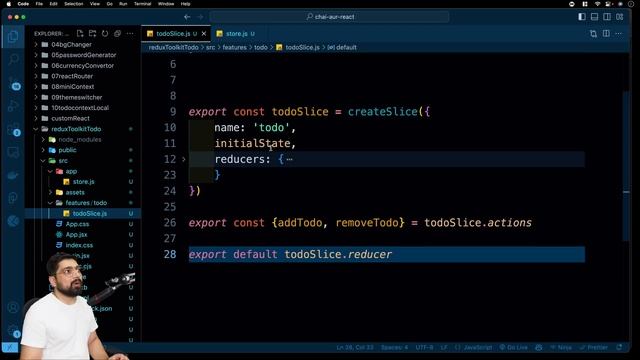Open customize layout icon

(x=620, y=17)
